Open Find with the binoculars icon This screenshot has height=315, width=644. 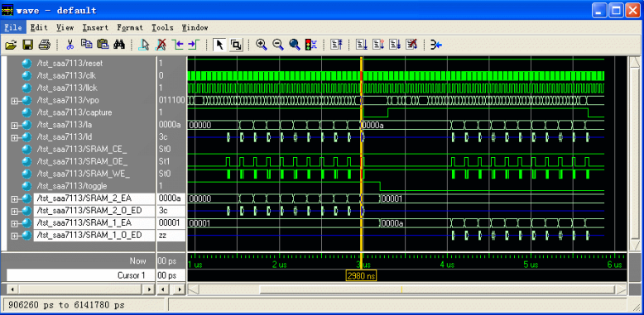[119, 45]
